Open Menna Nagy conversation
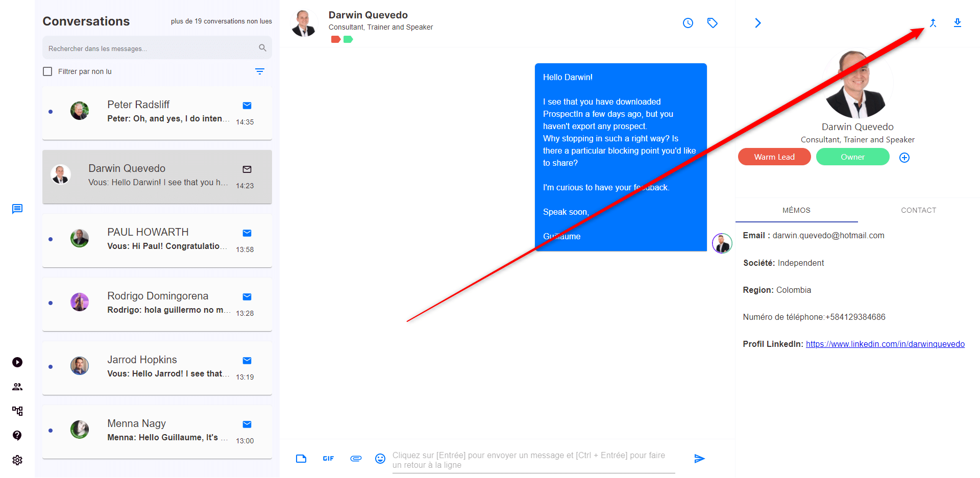 point(157,432)
